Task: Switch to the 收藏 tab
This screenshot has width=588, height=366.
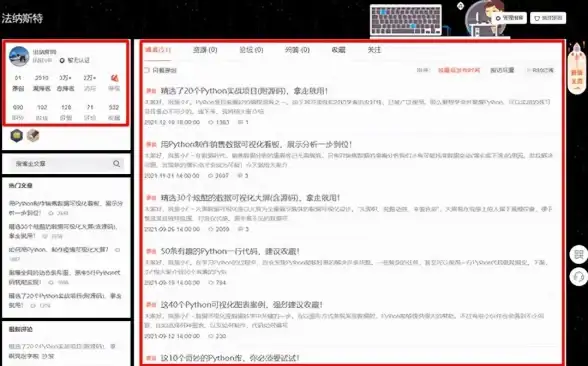Action: [x=338, y=50]
